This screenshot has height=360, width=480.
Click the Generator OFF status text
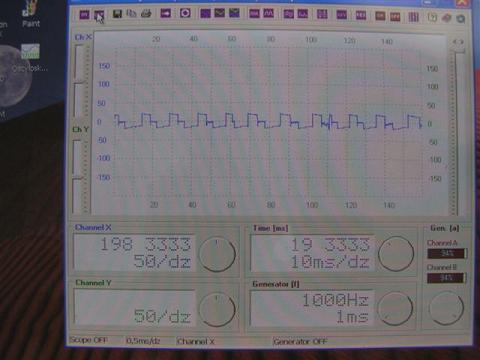(x=300, y=341)
